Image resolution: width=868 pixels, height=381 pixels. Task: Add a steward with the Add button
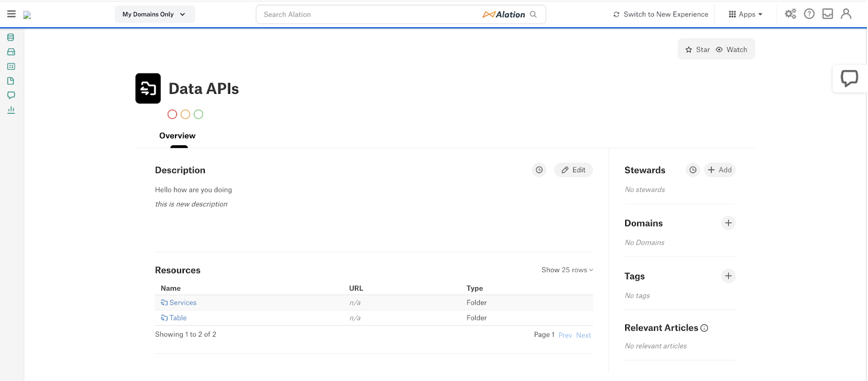720,170
